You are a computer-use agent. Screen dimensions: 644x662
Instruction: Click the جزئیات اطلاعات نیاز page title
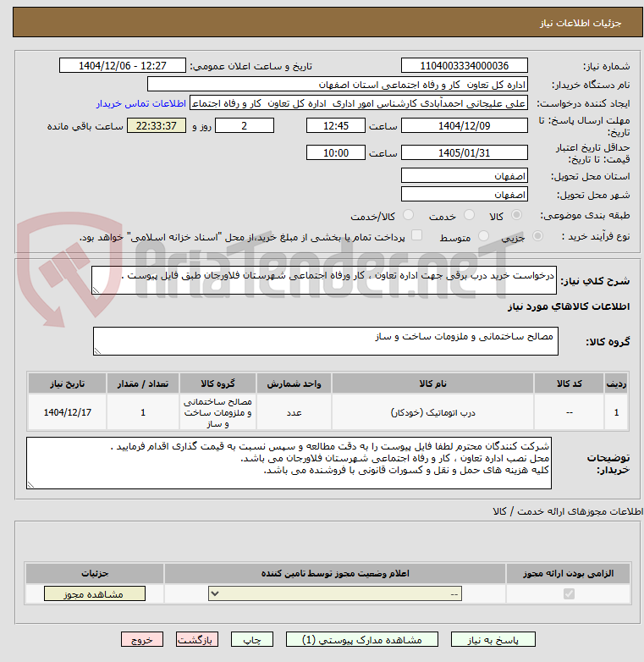click(581, 23)
